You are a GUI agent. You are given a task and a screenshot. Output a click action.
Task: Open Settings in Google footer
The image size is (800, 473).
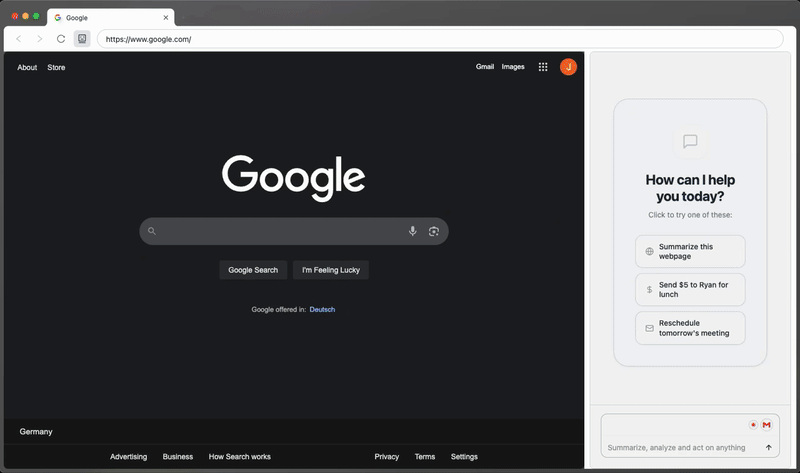pos(464,457)
